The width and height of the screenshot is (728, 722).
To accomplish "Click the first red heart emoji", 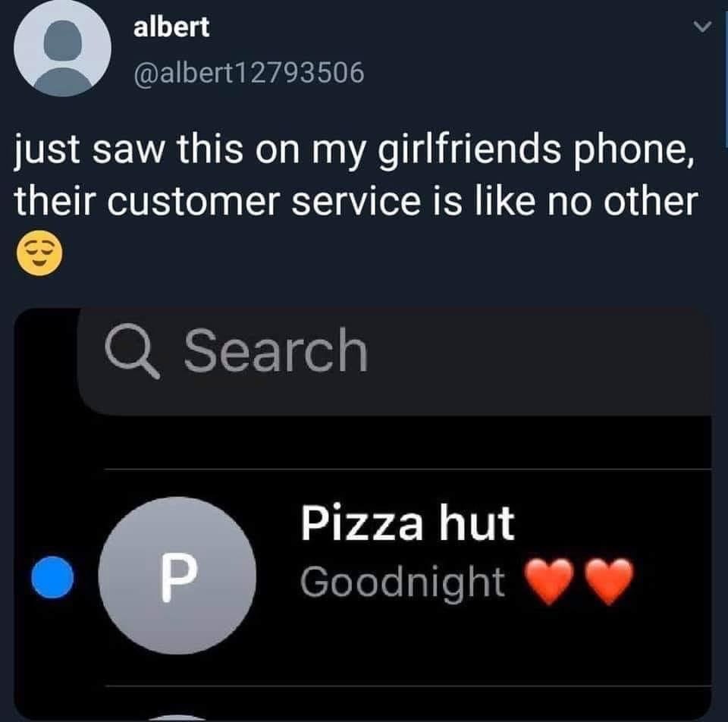I will pyautogui.click(x=549, y=582).
